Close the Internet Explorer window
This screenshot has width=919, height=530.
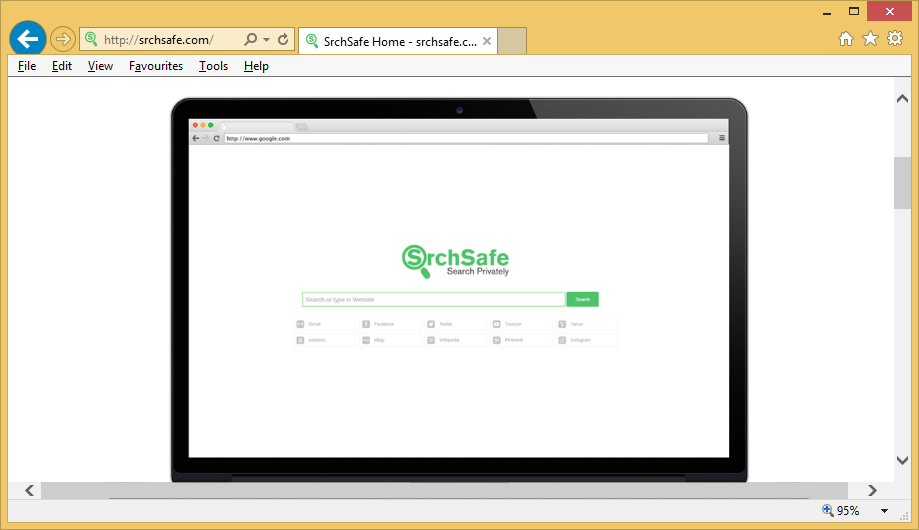[890, 12]
